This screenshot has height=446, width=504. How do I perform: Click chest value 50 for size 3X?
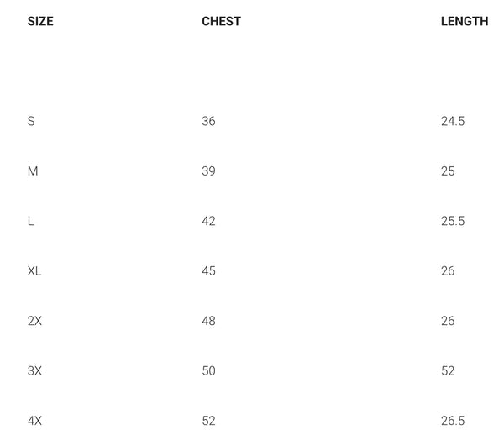(208, 370)
